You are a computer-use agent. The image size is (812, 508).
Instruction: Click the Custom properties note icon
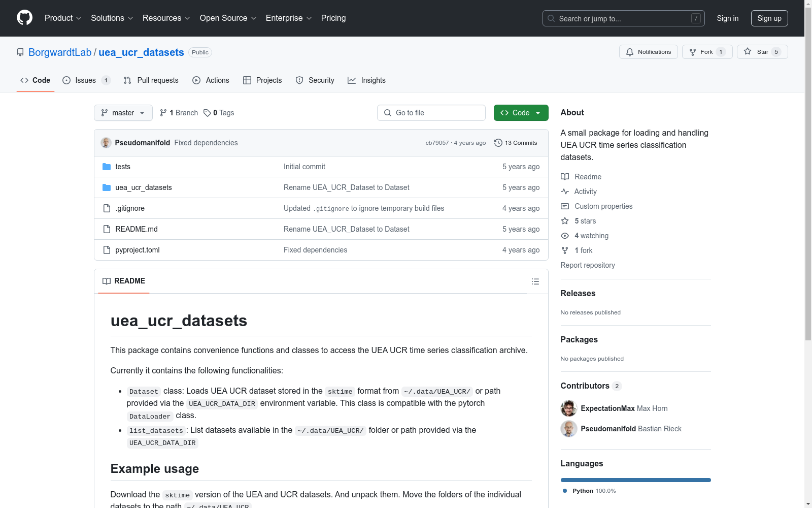click(565, 206)
